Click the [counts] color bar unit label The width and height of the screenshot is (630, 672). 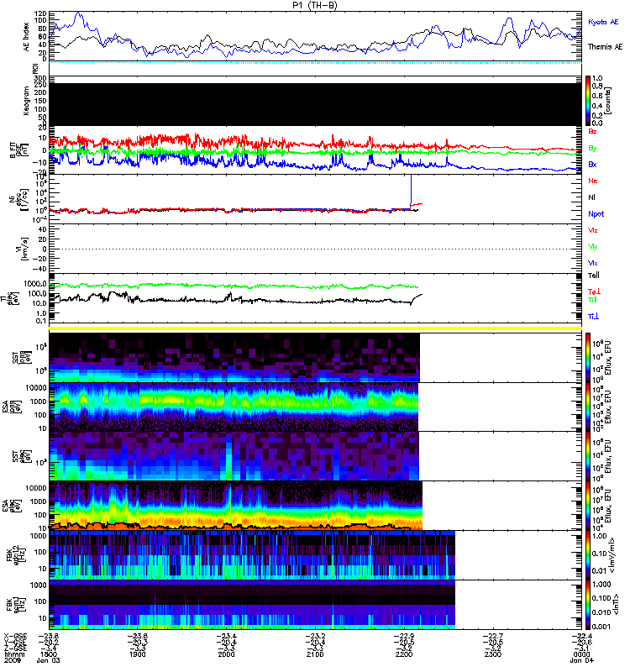click(607, 101)
